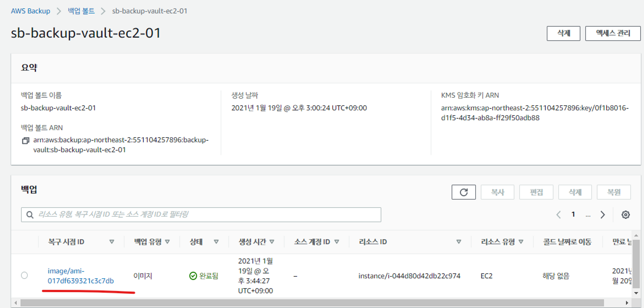644x308 pixels.
Task: Select the radio button for image/ami-017df639321c3c7db
Action: (24, 275)
